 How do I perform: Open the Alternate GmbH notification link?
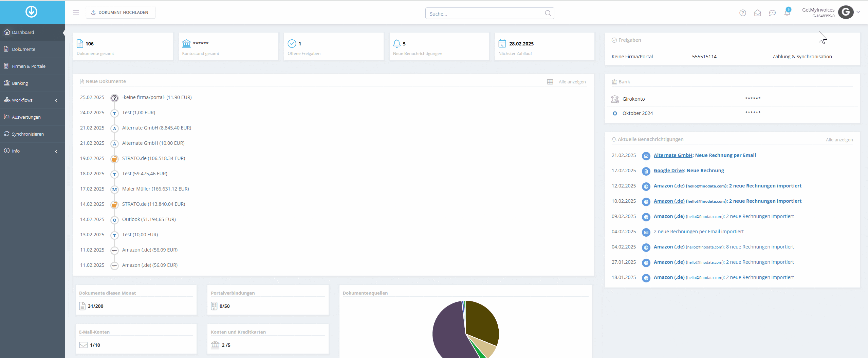(x=673, y=155)
